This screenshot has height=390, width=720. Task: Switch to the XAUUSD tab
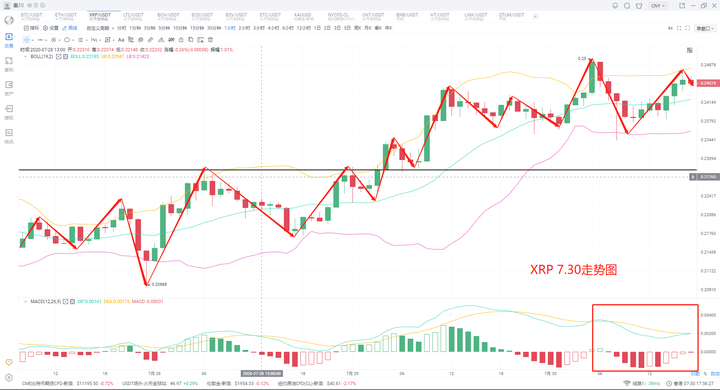coord(303,17)
